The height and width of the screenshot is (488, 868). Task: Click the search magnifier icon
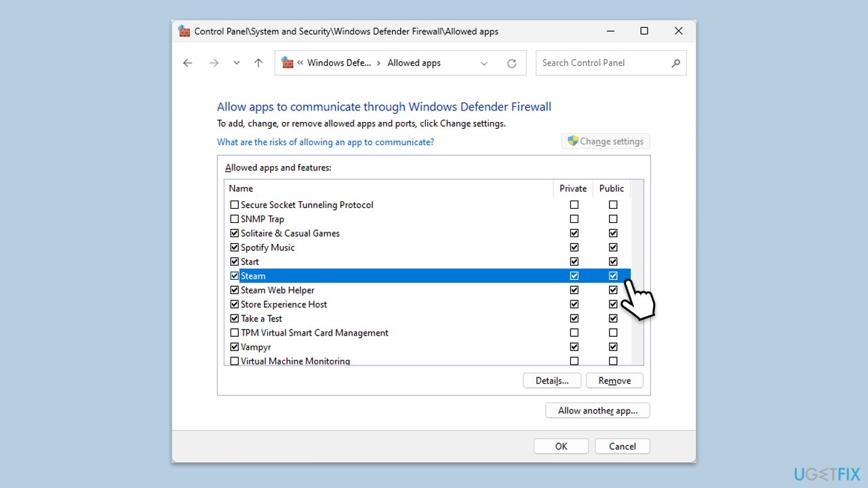click(675, 63)
